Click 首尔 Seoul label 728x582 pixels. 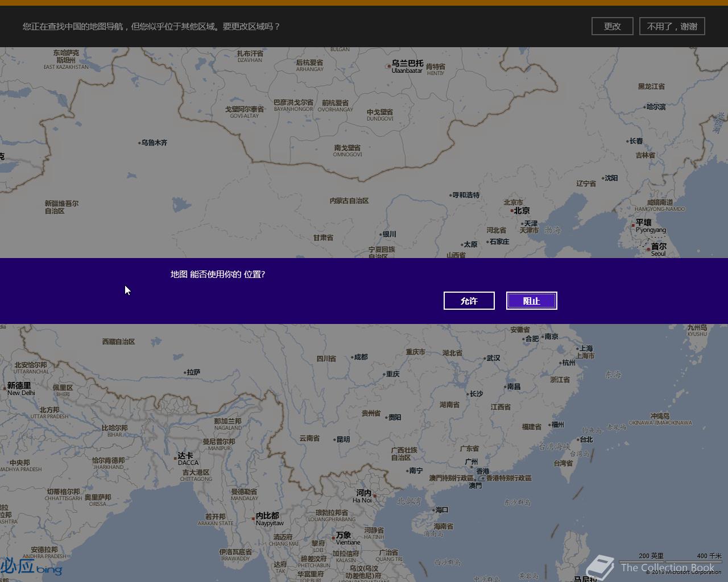659,250
